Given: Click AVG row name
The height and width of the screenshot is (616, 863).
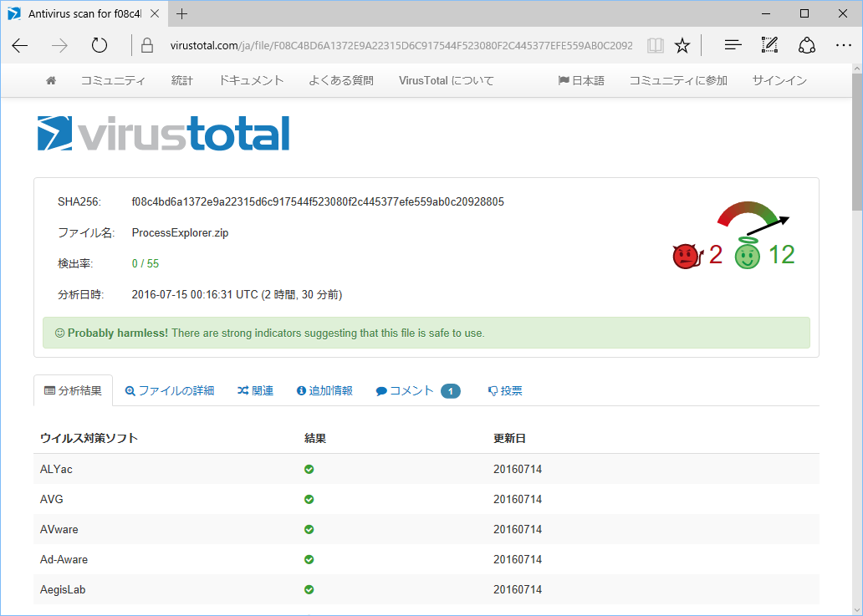Looking at the screenshot, I should [52, 499].
